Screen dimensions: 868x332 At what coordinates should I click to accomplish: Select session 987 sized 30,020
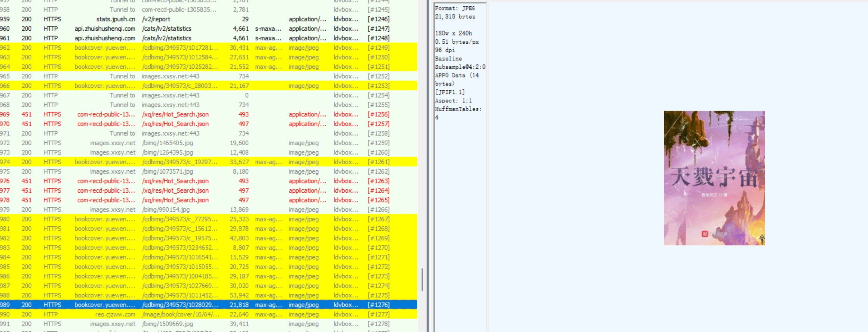209,286
